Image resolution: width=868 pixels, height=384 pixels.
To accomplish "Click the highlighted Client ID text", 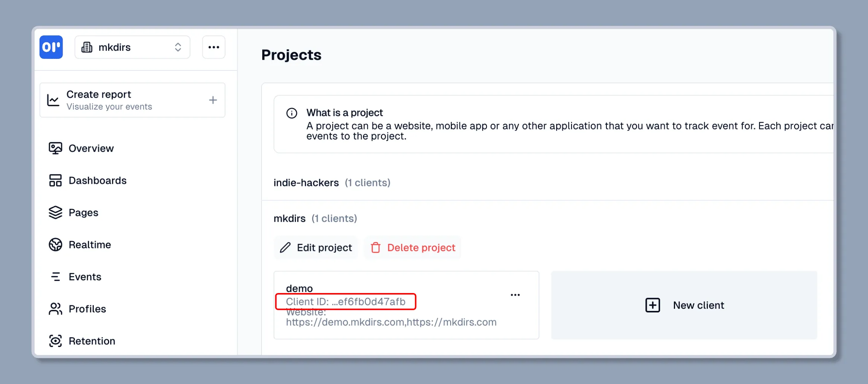I will click(x=345, y=302).
